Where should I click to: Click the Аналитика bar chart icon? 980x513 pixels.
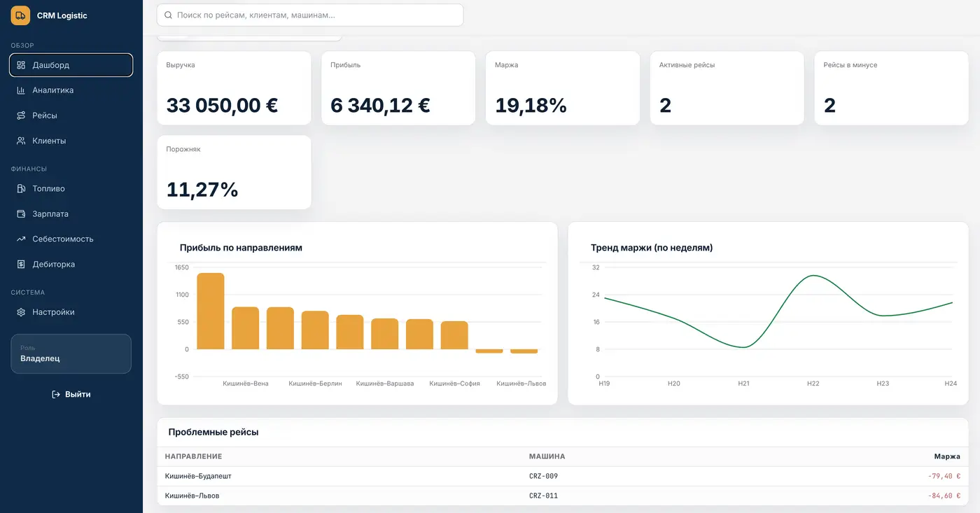point(21,90)
